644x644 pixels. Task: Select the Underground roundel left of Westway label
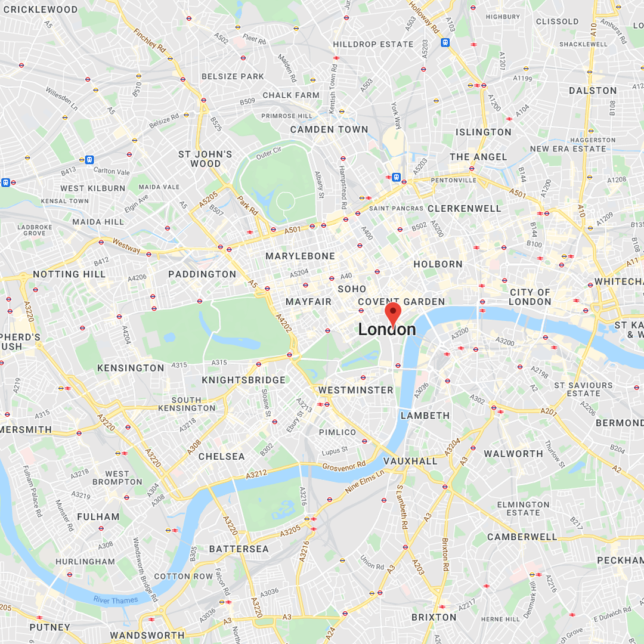pos(101,242)
